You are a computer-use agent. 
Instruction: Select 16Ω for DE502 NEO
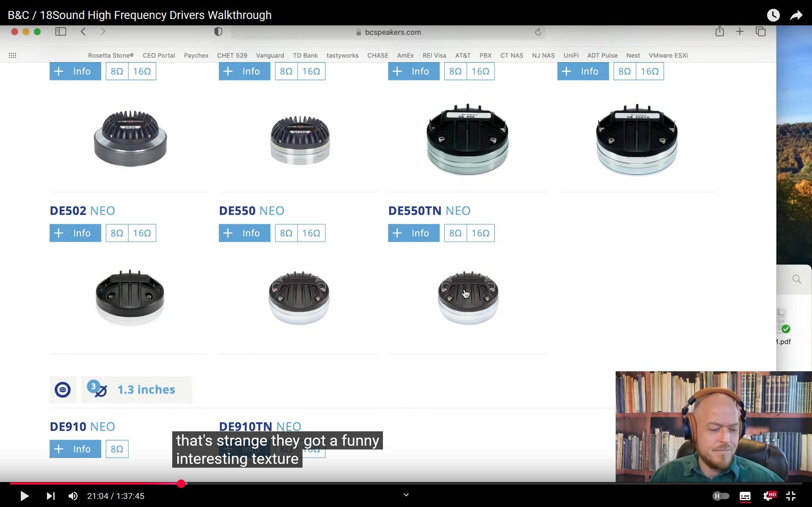point(142,233)
